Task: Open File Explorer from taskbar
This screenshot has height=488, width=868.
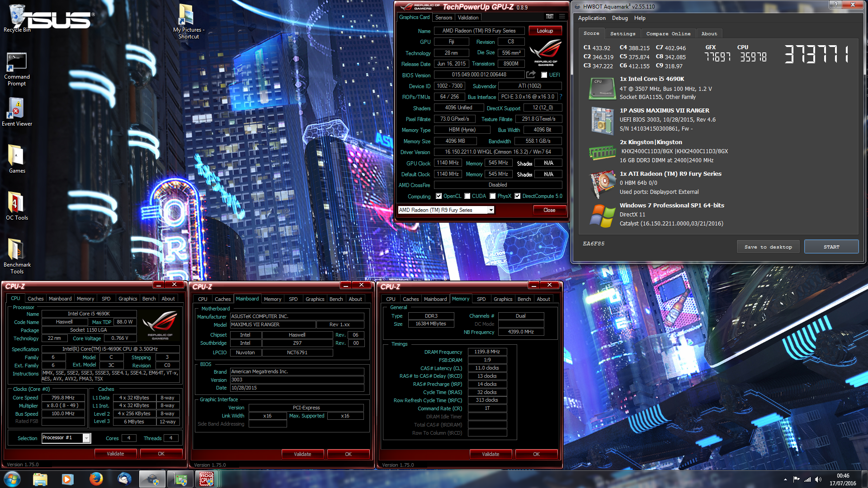Action: tap(40, 479)
